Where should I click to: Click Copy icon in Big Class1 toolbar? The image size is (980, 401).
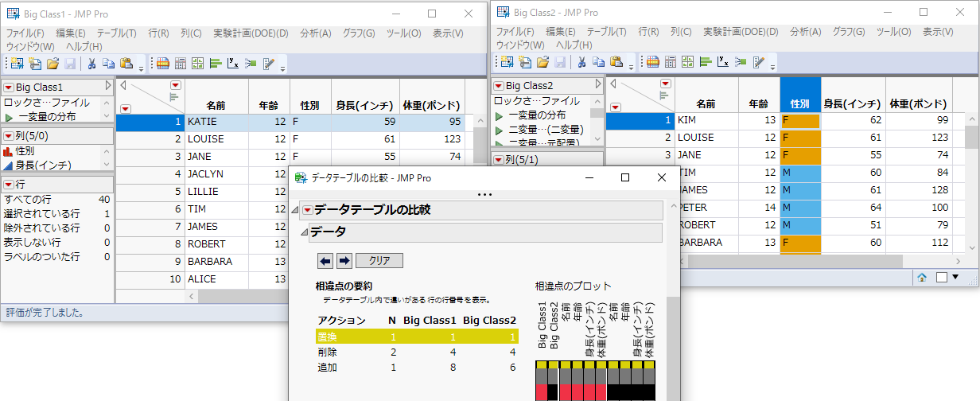coord(108,64)
